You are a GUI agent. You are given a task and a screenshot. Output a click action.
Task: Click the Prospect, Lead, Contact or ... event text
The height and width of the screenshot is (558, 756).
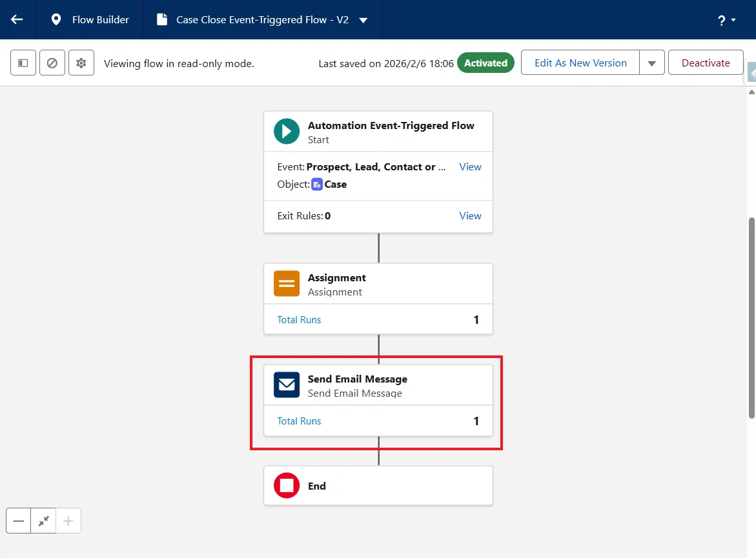click(x=376, y=166)
